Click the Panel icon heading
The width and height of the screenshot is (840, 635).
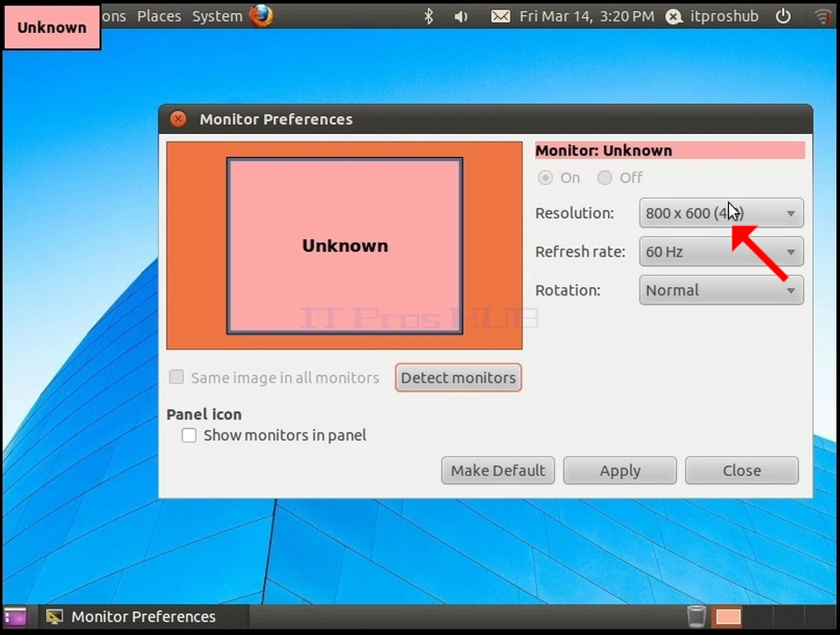204,415
